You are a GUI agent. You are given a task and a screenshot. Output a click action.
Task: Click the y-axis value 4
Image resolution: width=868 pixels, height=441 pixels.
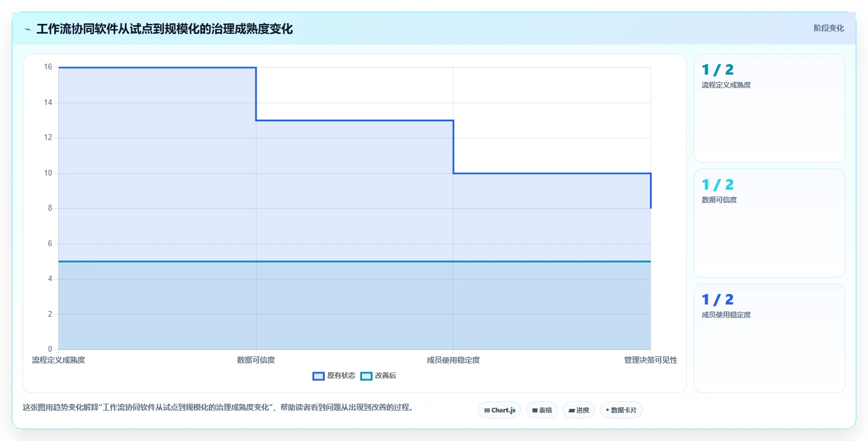pyautogui.click(x=50, y=279)
